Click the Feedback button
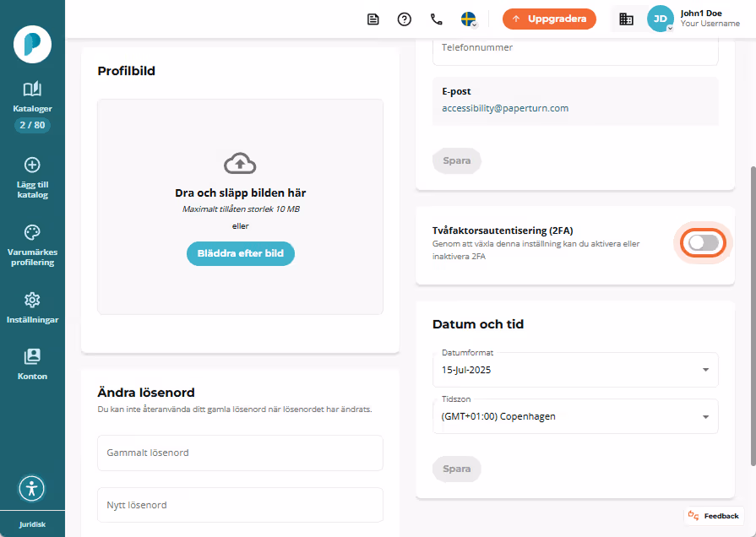756x537 pixels. point(714,516)
